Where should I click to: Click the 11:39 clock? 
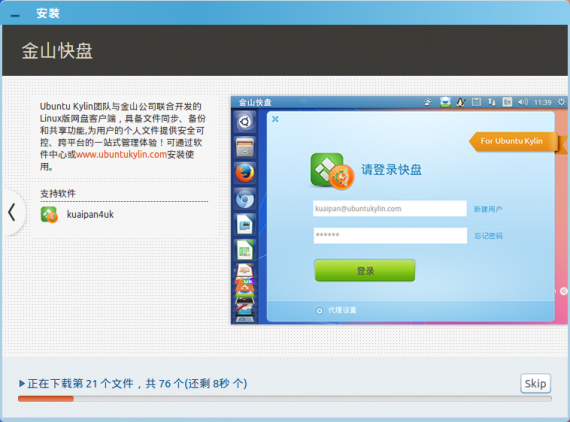[x=543, y=103]
